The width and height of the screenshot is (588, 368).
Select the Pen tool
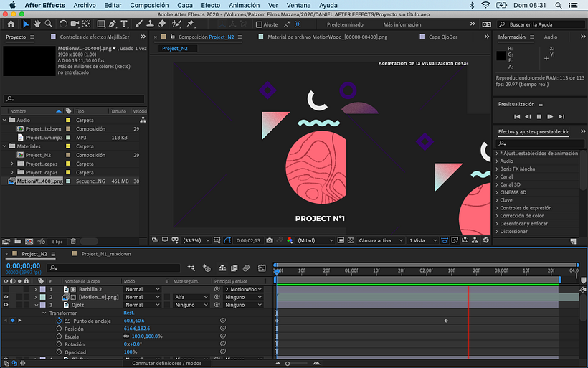coord(113,24)
